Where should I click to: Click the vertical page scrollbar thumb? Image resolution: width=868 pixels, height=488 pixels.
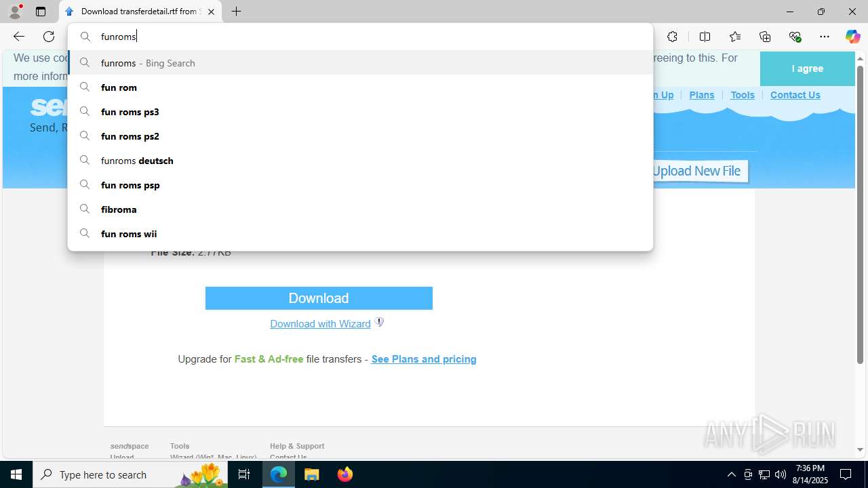tap(860, 215)
